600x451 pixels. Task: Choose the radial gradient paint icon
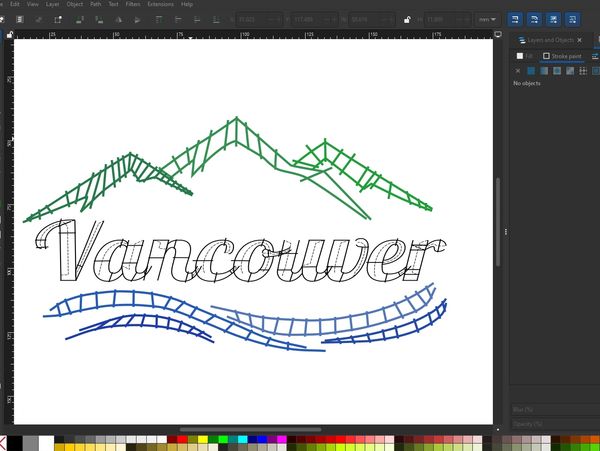point(557,70)
